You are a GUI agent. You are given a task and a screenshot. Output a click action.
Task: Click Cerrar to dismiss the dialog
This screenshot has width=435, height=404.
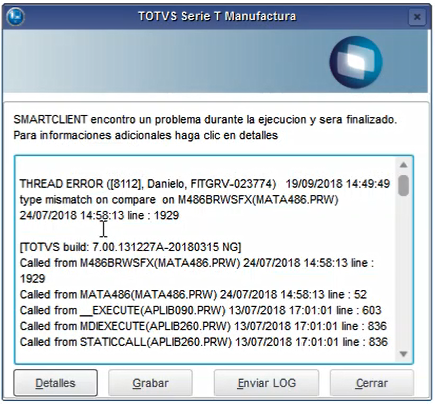[x=372, y=383]
